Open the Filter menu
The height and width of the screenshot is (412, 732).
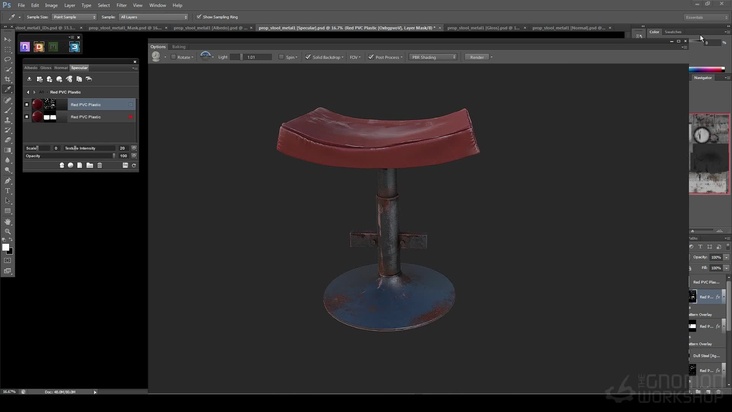[x=121, y=5]
